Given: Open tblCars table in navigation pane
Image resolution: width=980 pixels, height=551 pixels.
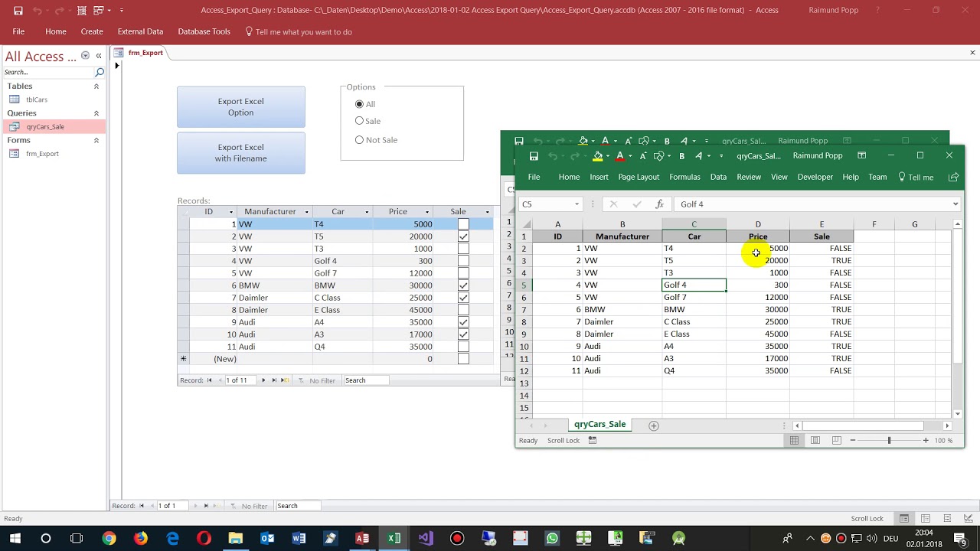Looking at the screenshot, I should tap(37, 99).
